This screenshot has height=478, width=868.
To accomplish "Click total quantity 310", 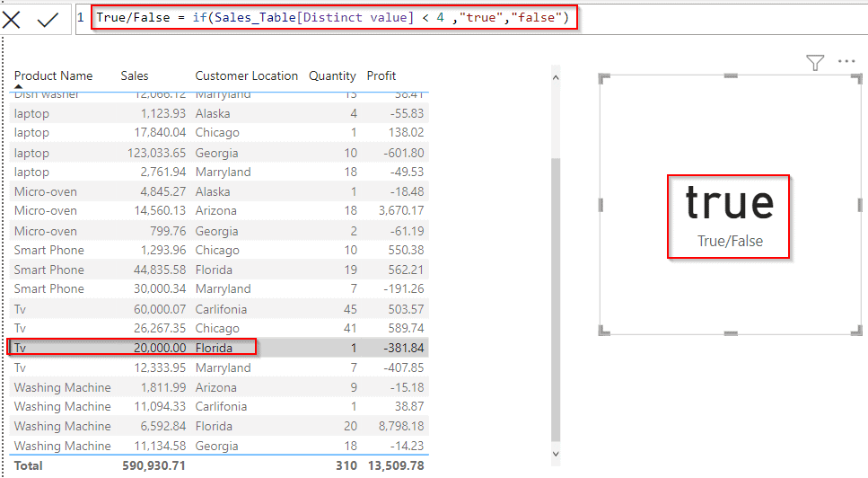I will point(346,465).
